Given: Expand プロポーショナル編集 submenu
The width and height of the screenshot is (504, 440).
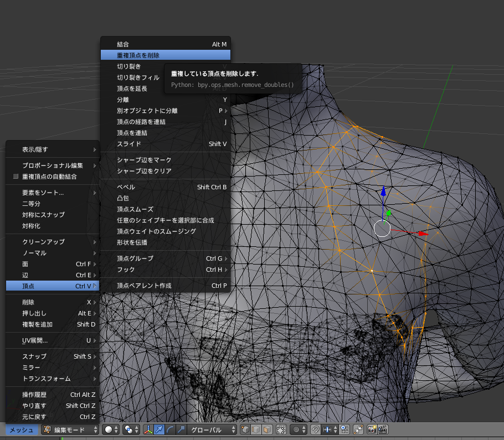Looking at the screenshot, I should point(53,165).
